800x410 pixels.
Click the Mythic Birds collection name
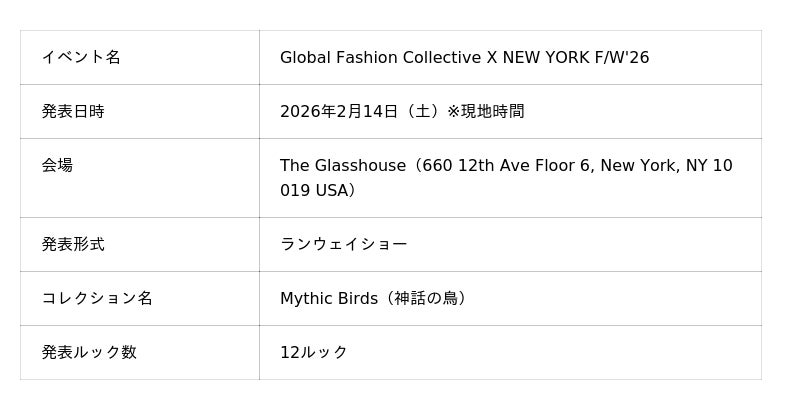[x=331, y=298]
